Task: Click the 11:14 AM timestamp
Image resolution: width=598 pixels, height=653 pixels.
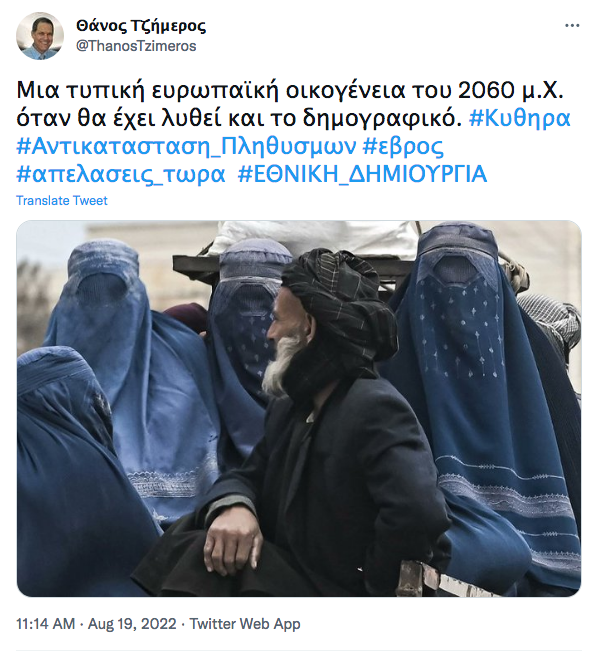Action: [x=46, y=624]
